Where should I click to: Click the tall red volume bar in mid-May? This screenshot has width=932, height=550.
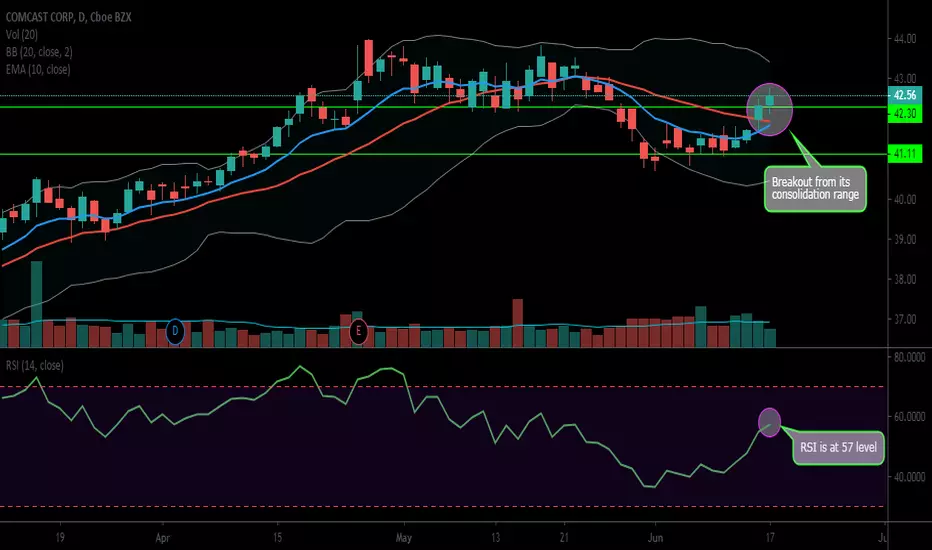[517, 323]
